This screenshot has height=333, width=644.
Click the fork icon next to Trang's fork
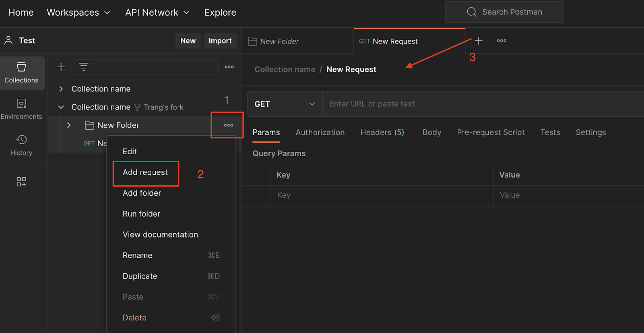click(x=137, y=107)
